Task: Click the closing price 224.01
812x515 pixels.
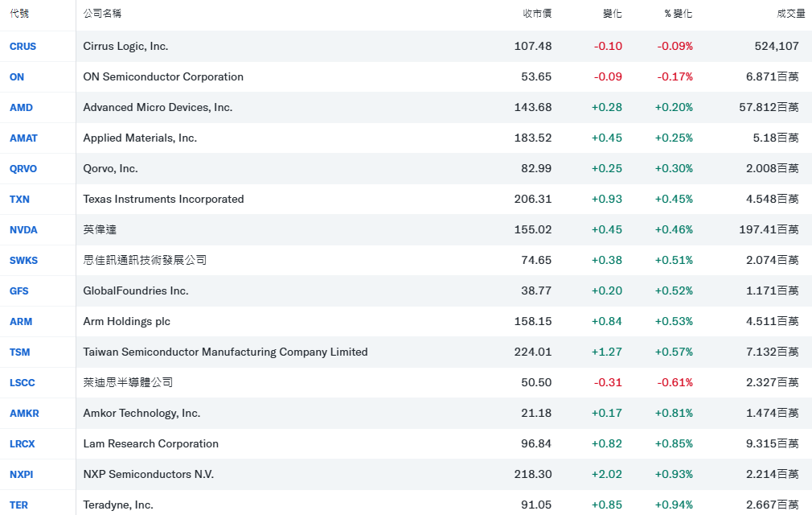Action: (x=533, y=352)
